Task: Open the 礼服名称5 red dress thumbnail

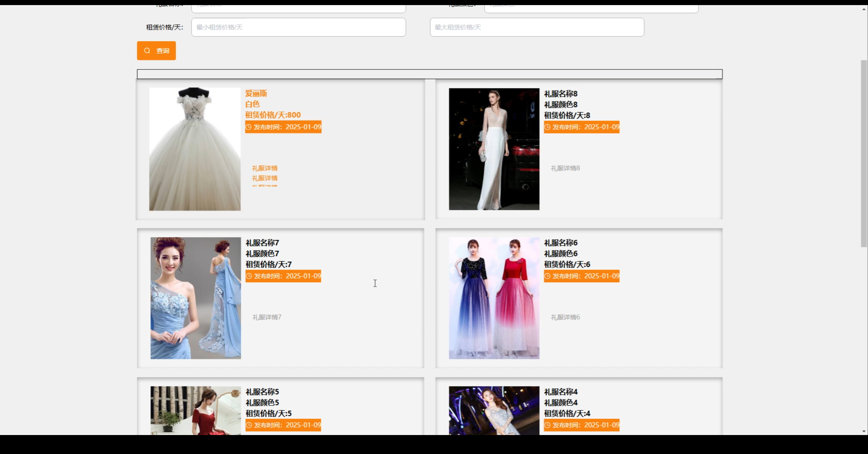Action: coord(196,410)
